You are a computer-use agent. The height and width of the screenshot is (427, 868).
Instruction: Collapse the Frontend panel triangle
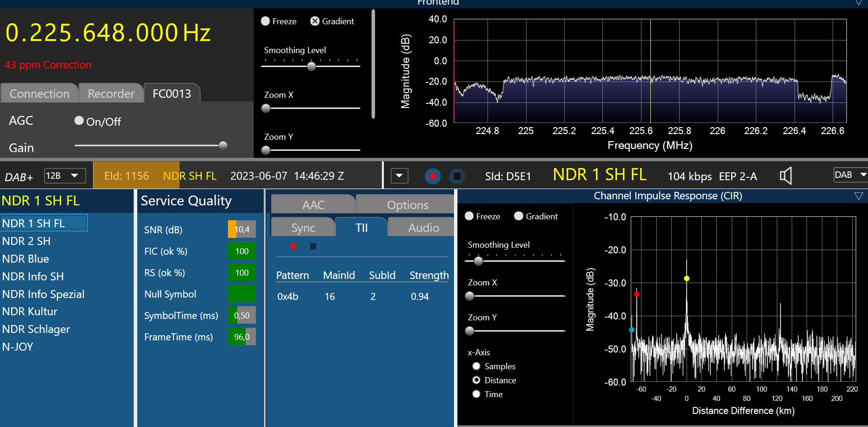(859, 3)
